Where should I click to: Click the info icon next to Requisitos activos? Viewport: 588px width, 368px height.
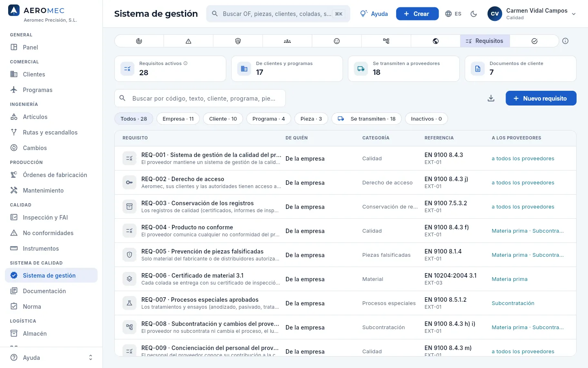[185, 63]
